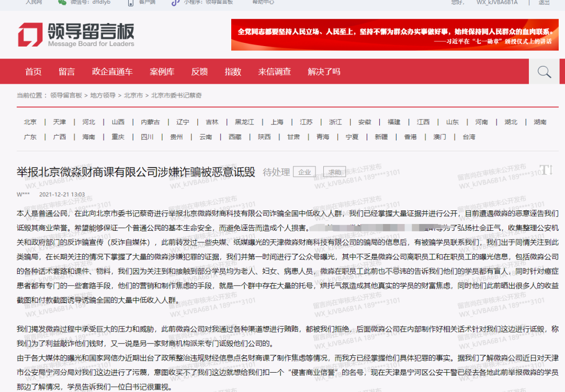
Task: Select the 西藏 region link
Action: [x=235, y=137]
